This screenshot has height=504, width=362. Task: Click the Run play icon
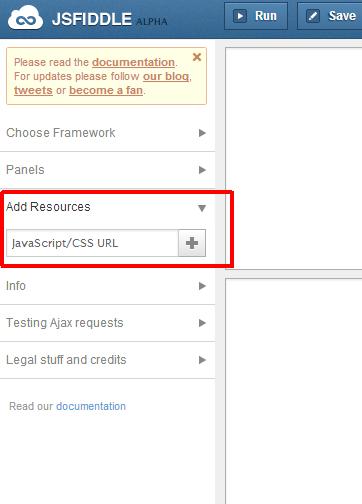240,16
